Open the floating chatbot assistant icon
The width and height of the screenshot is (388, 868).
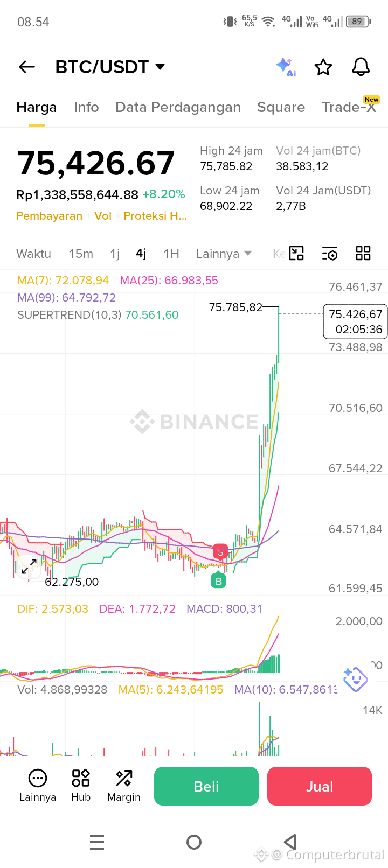coord(355,680)
